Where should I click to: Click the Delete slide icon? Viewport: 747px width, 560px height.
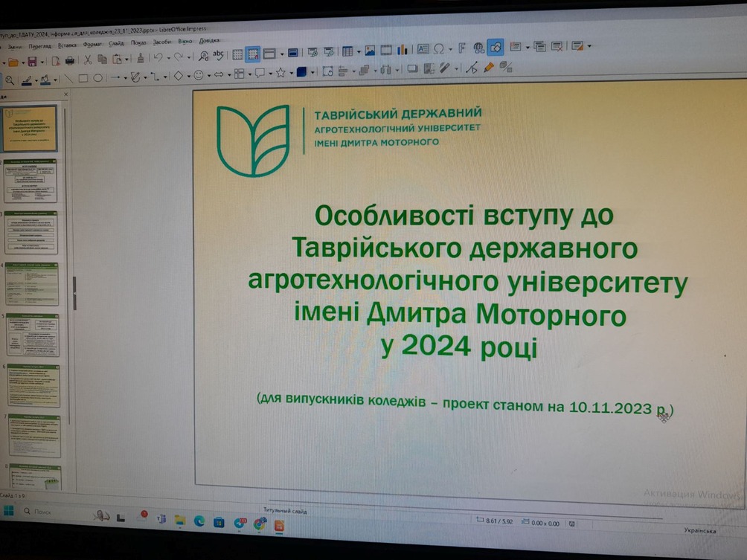pos(557,46)
